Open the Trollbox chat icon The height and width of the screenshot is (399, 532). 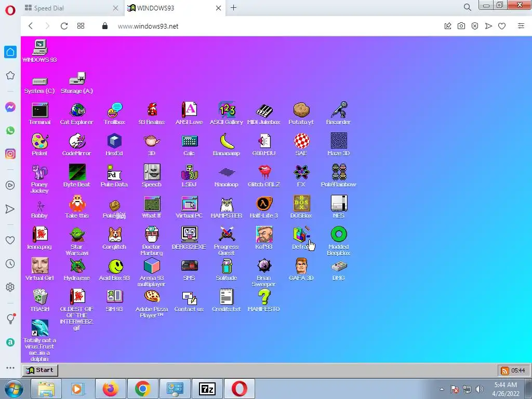(x=114, y=114)
